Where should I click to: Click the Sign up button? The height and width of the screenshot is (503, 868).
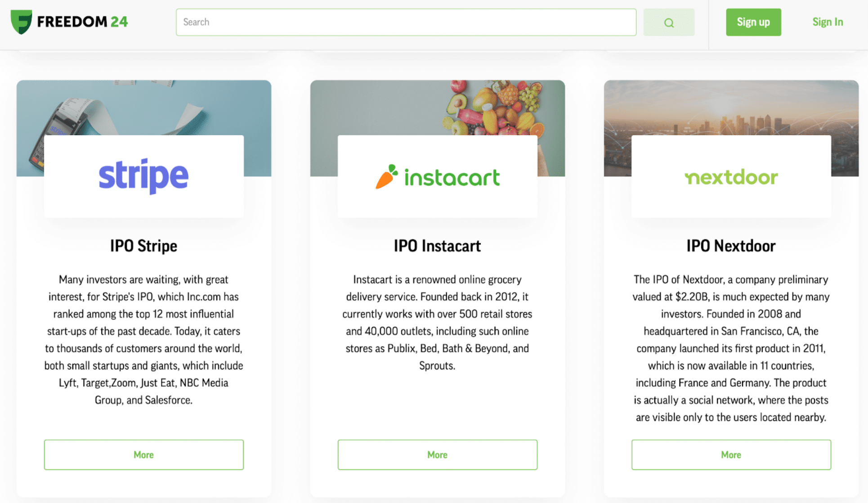[754, 22]
